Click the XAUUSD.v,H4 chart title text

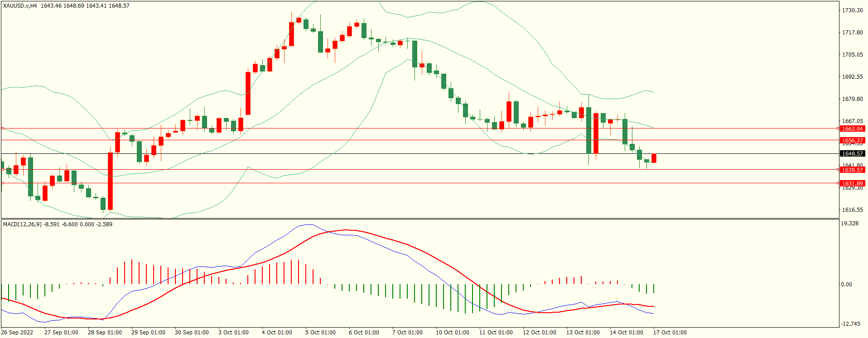[20, 6]
